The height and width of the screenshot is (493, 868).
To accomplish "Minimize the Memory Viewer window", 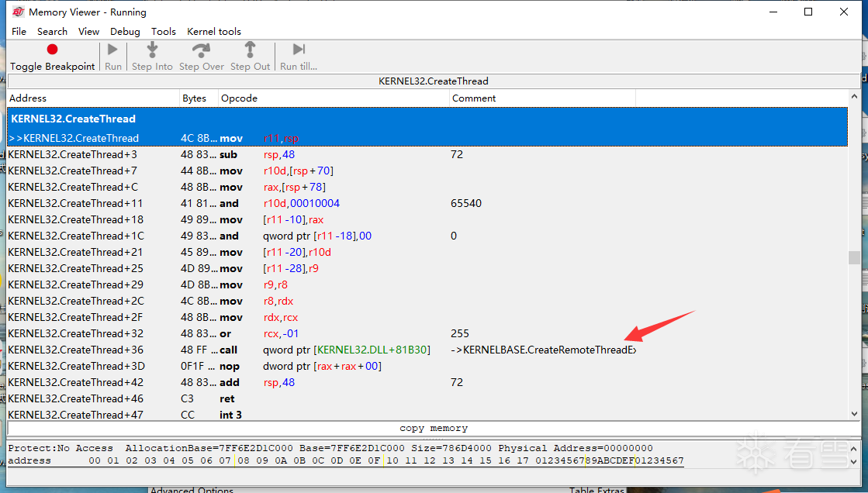I will pyautogui.click(x=773, y=12).
